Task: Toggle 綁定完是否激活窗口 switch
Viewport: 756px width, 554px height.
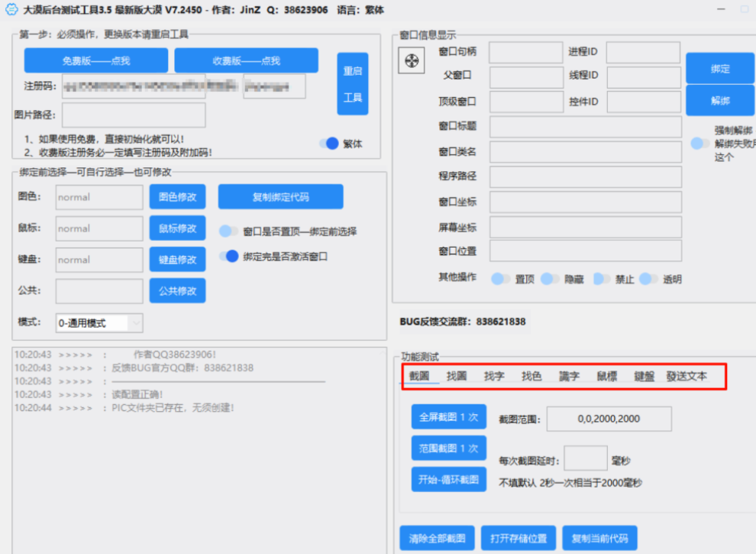Action: click(x=231, y=257)
